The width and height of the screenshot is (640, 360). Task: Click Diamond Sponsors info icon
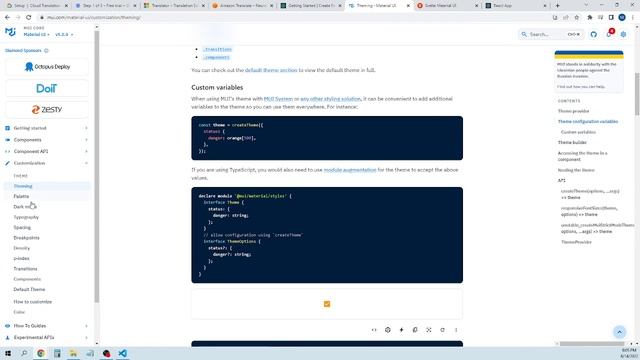point(46,51)
